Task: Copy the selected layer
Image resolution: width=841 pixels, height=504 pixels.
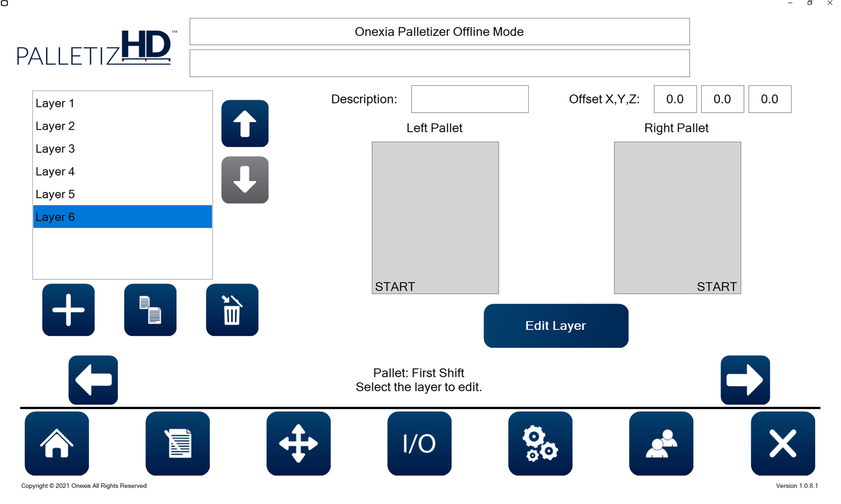Action: 150,310
